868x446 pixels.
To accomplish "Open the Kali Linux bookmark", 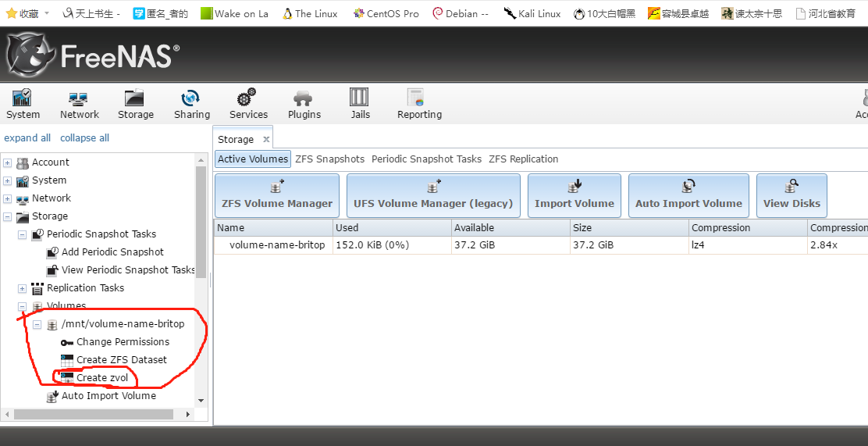I will 532,13.
